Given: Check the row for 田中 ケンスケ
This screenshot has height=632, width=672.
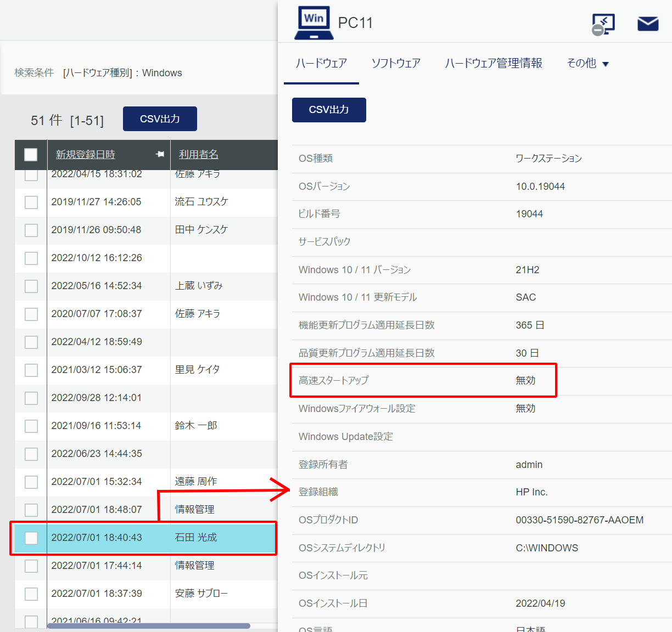Looking at the screenshot, I should point(31,230).
